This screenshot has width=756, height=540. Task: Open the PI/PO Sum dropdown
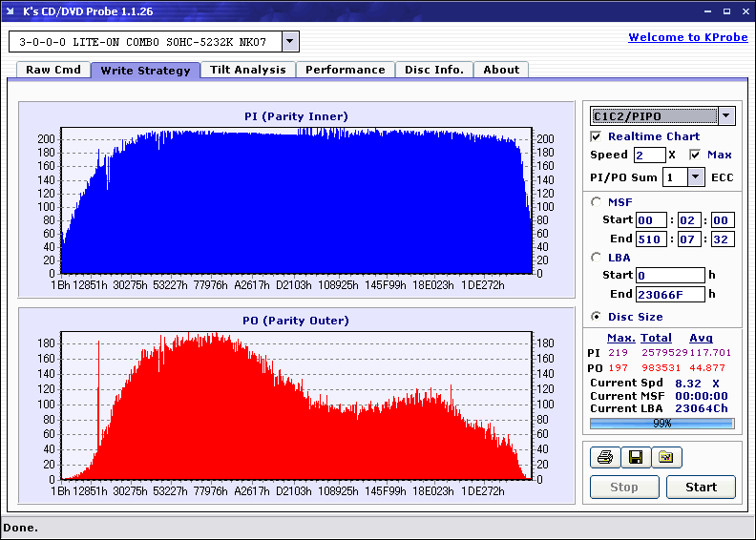695,177
